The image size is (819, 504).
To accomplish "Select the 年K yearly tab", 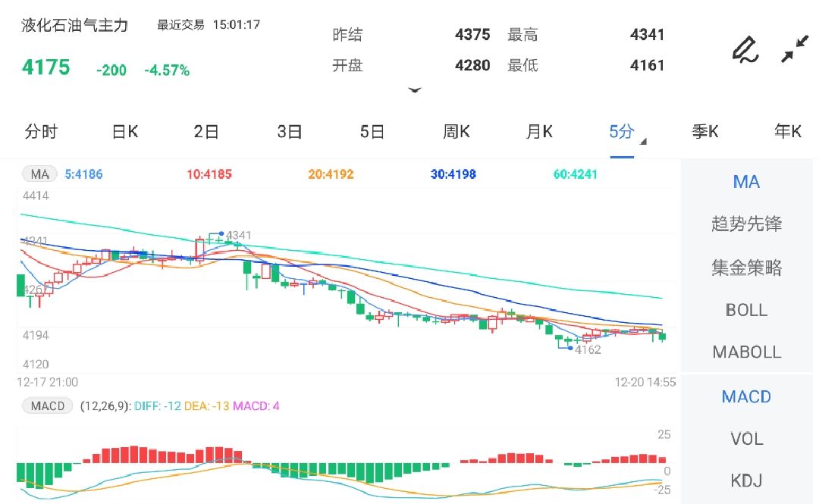I will coord(786,131).
